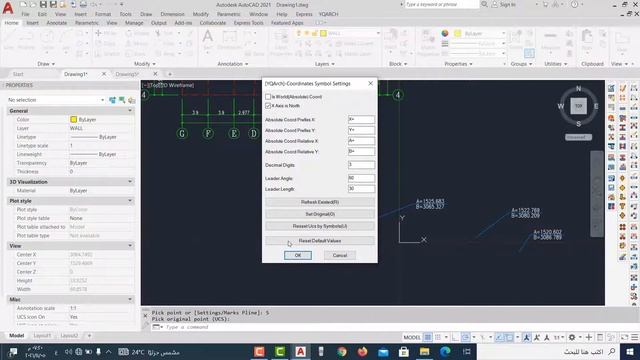
Task: Open Firefox from the taskbar
Action: point(362,351)
